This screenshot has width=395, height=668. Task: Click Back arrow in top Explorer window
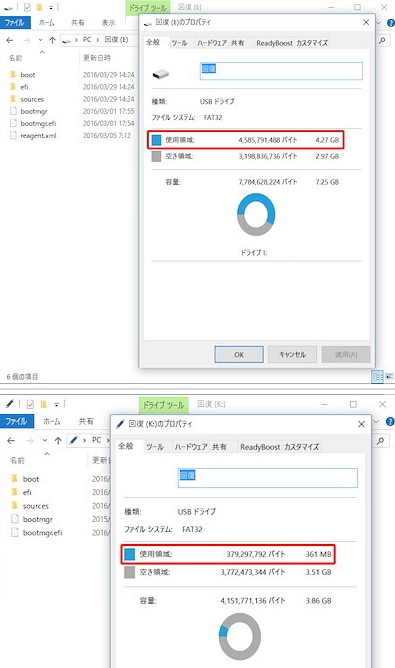[10, 40]
